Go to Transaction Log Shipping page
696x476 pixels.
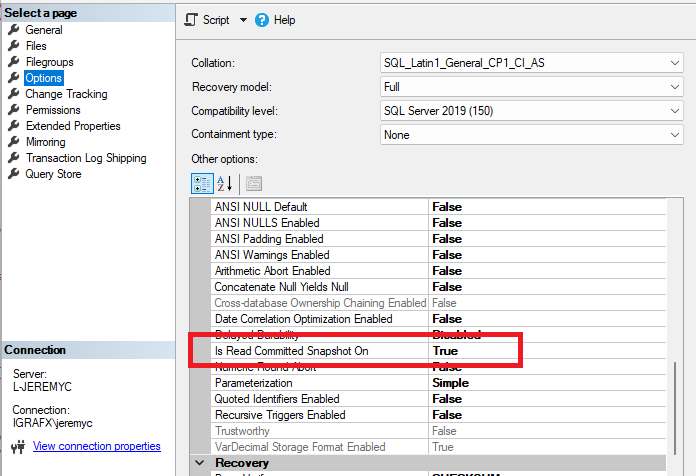[x=86, y=158]
